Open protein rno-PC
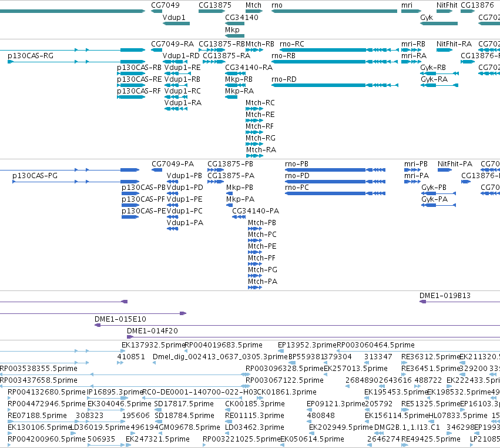500x448 pixels. (297, 188)
